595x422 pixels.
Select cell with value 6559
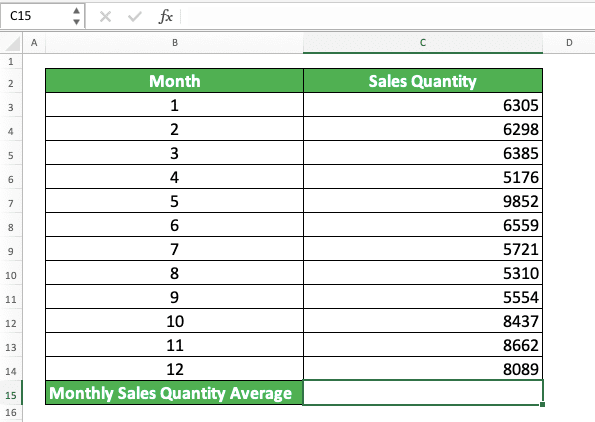tap(423, 225)
